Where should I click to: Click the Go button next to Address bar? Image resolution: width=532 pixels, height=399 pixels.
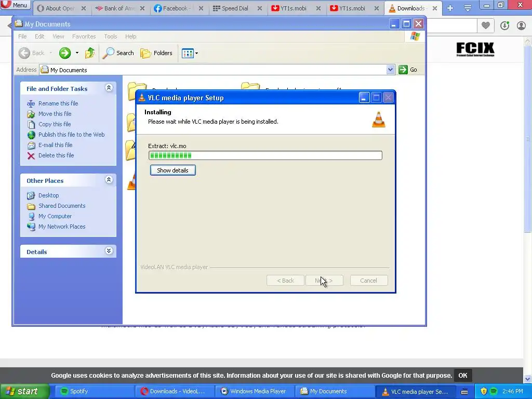pos(408,70)
